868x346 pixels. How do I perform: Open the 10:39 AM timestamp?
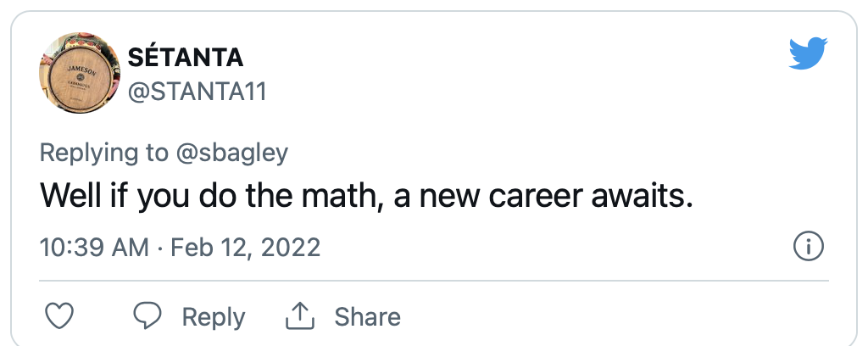pos(95,248)
